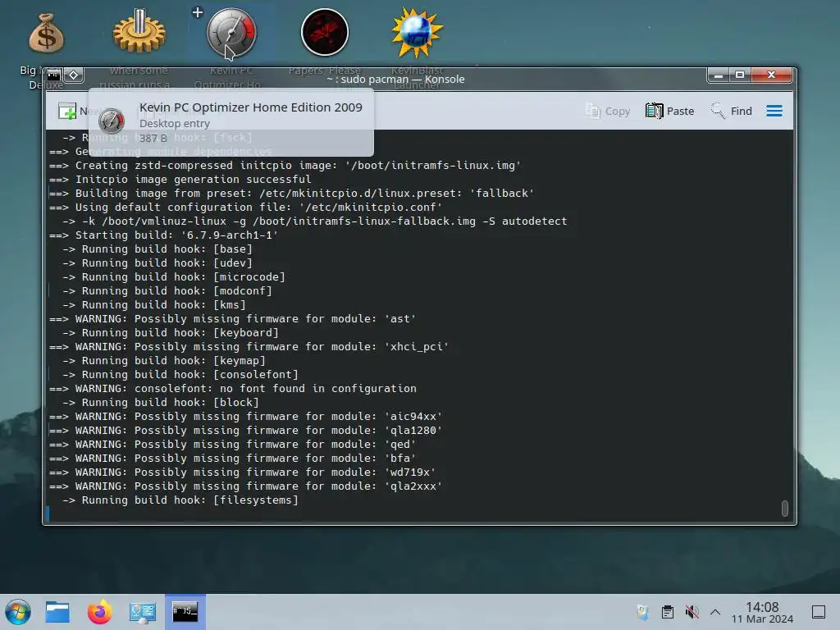Viewport: 840px width, 630px height.
Task: Click the system tray notes/update icon
Action: (x=642, y=612)
